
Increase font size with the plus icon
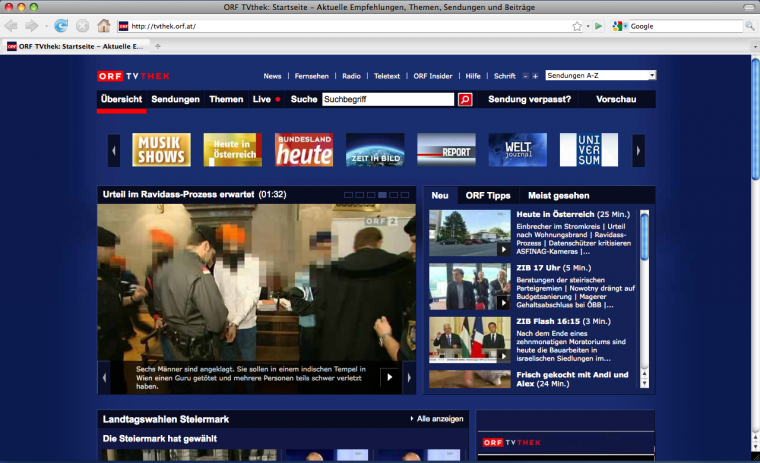pyautogui.click(x=535, y=76)
